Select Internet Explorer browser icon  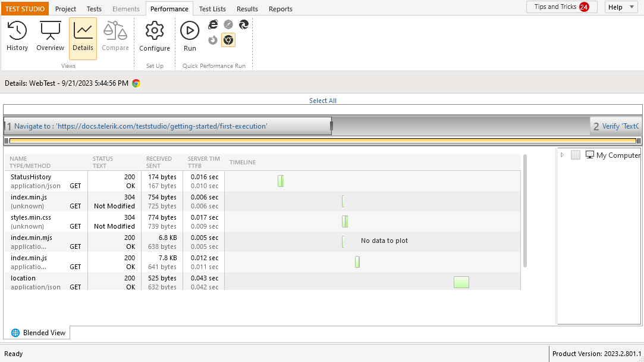(x=213, y=24)
